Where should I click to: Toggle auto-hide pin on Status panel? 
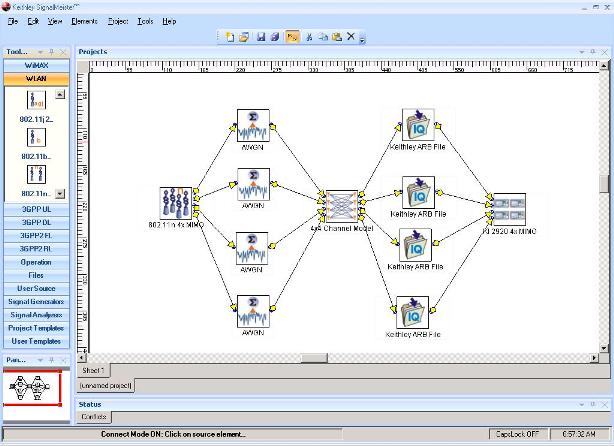coord(591,404)
